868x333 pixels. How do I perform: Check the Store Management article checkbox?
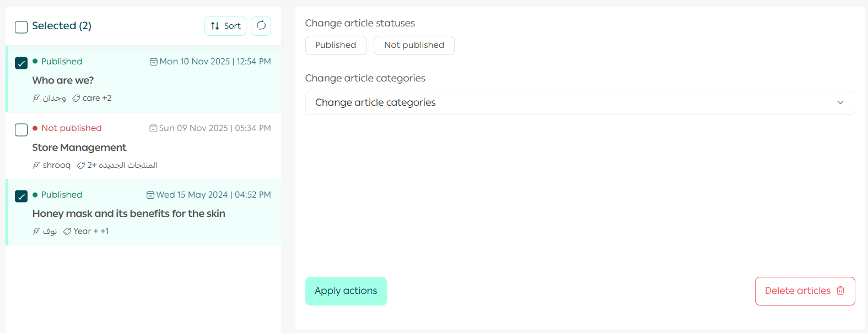[21, 129]
